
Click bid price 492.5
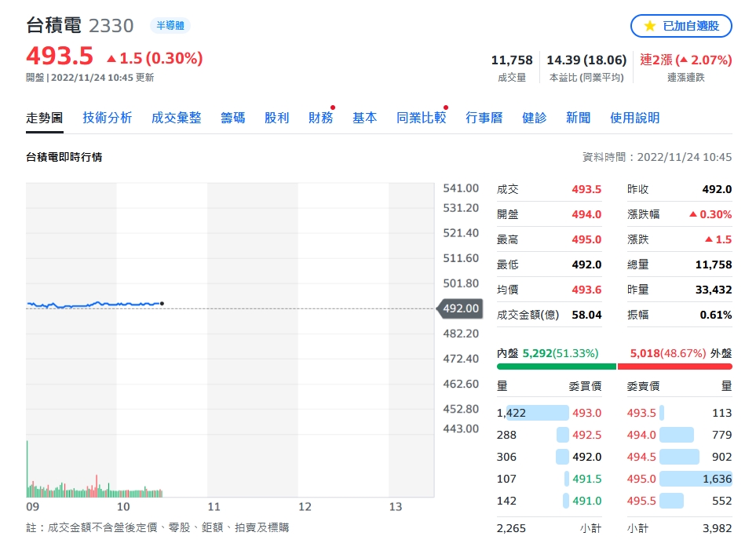click(x=586, y=436)
